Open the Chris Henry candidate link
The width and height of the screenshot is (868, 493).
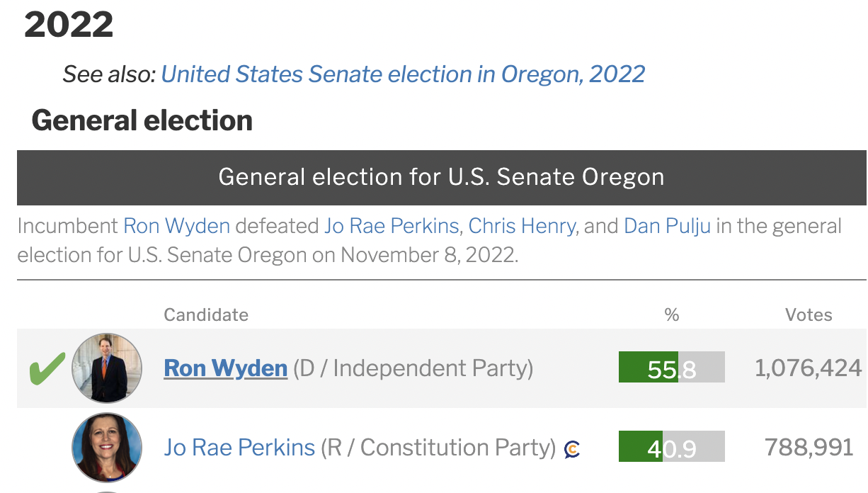pyautogui.click(x=522, y=227)
